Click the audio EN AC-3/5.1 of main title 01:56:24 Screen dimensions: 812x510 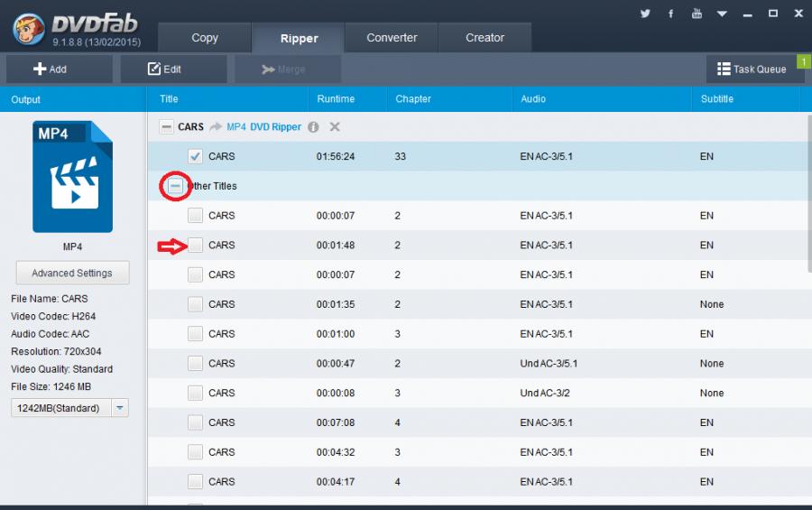(x=547, y=156)
